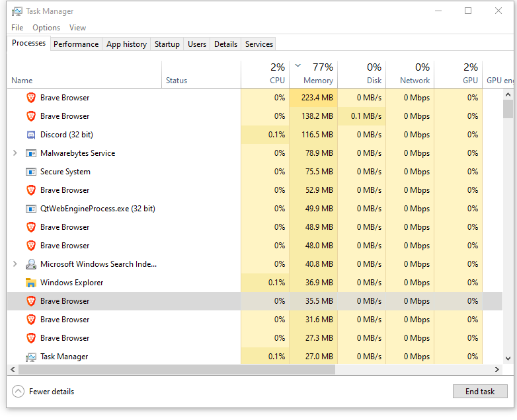Switch to the Performance tab

pos(76,44)
